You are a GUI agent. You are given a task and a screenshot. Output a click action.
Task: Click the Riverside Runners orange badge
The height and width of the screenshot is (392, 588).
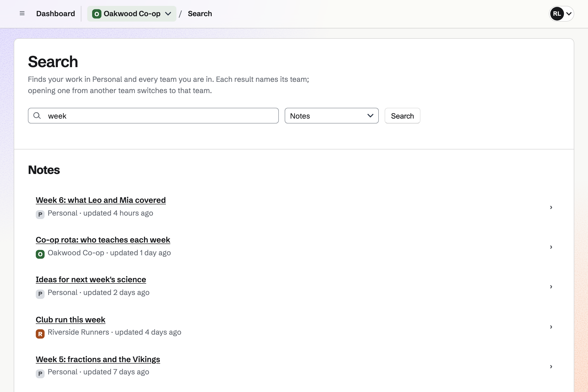[40, 334]
